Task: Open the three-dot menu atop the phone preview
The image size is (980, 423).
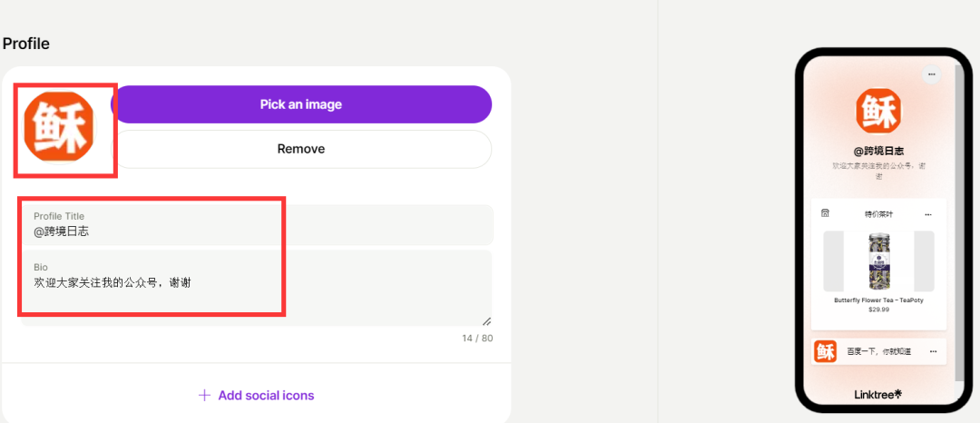Action: 931,74
